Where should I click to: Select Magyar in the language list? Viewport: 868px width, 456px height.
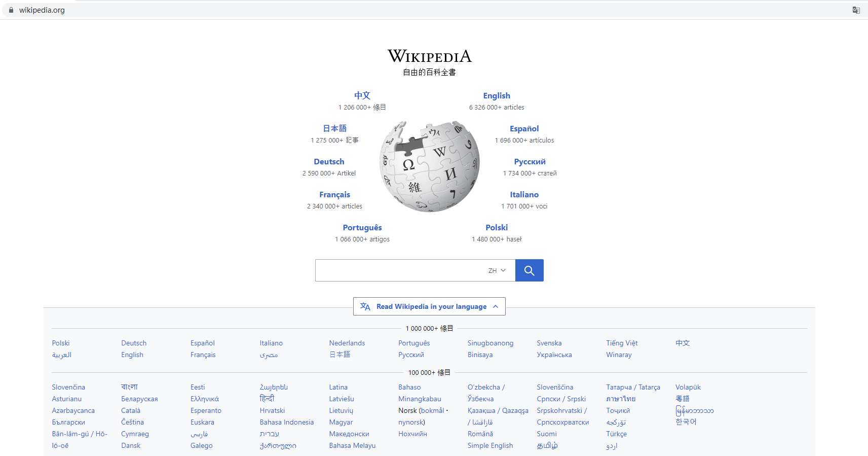click(341, 423)
